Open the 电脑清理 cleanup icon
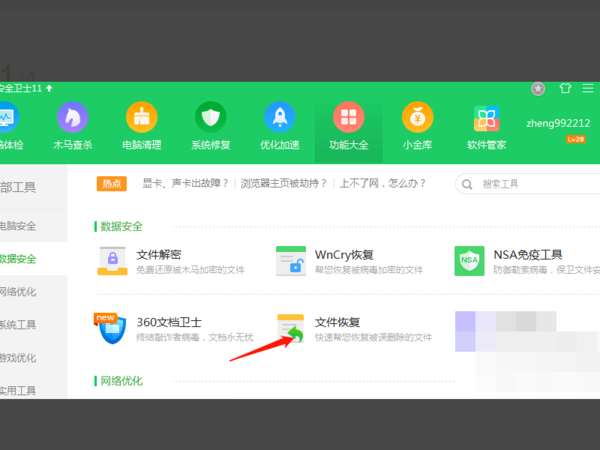Viewport: 600px width, 450px height. click(141, 118)
